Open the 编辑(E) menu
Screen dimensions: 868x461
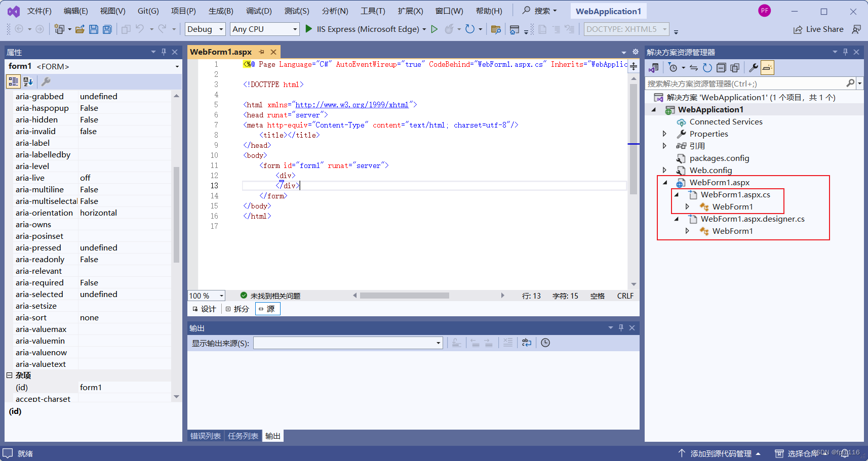click(x=75, y=11)
